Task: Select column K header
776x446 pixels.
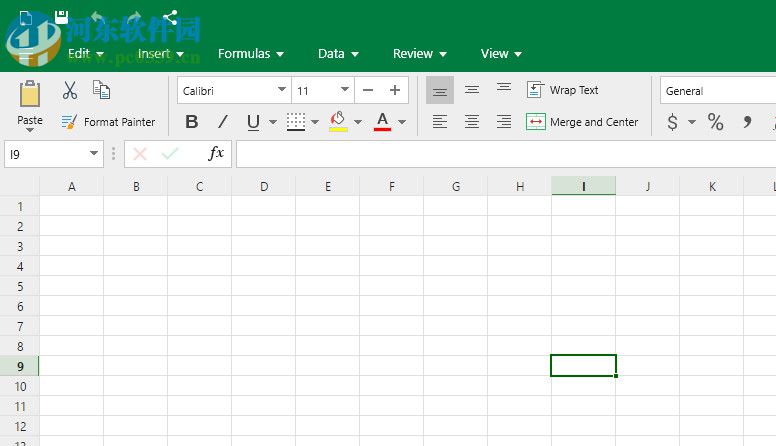Action: pyautogui.click(x=712, y=187)
